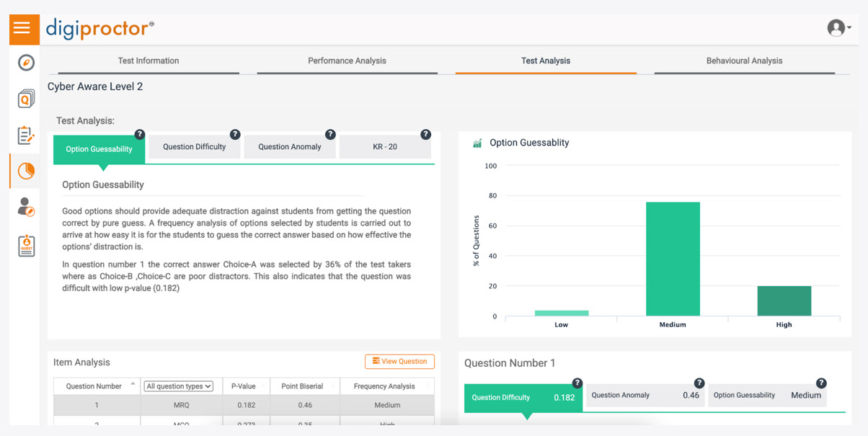The width and height of the screenshot is (868, 436).
Task: Open the user profile avatar menu
Action: [x=837, y=28]
